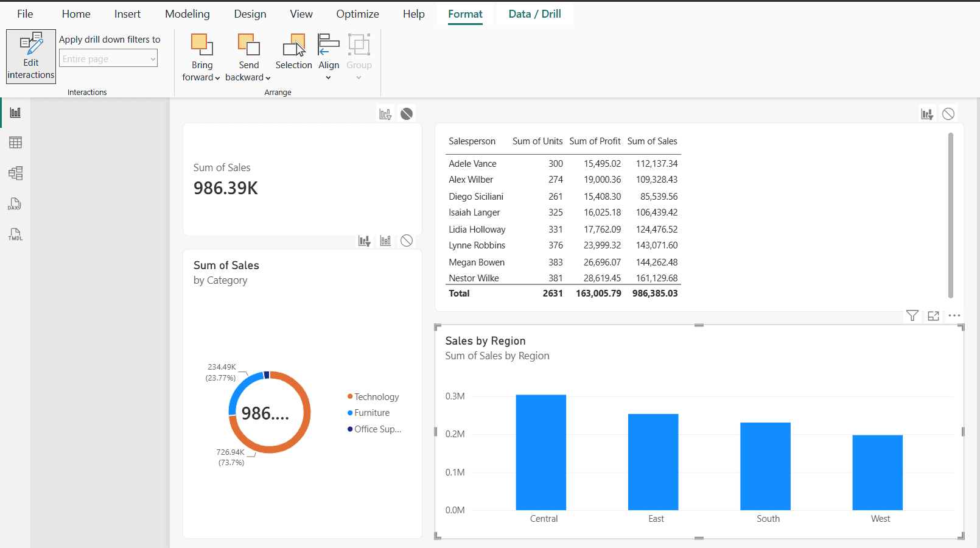Select Technology in donut chart legend
980x548 pixels.
(373, 397)
